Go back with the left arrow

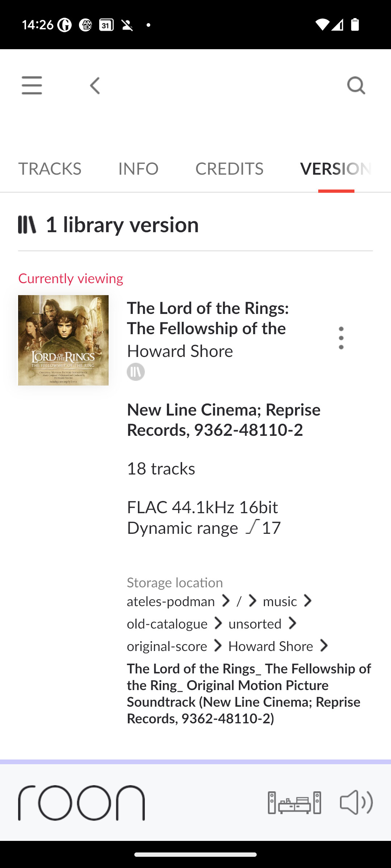[x=95, y=86]
